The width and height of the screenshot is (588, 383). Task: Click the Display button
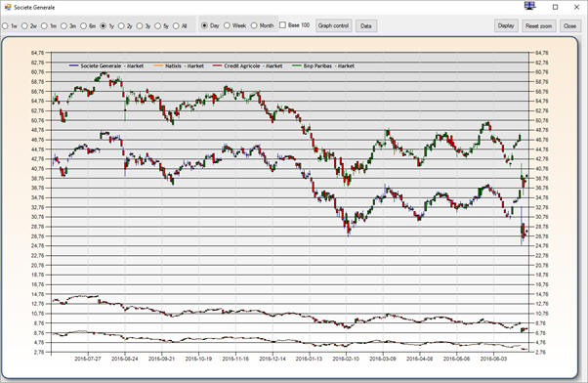tap(506, 25)
